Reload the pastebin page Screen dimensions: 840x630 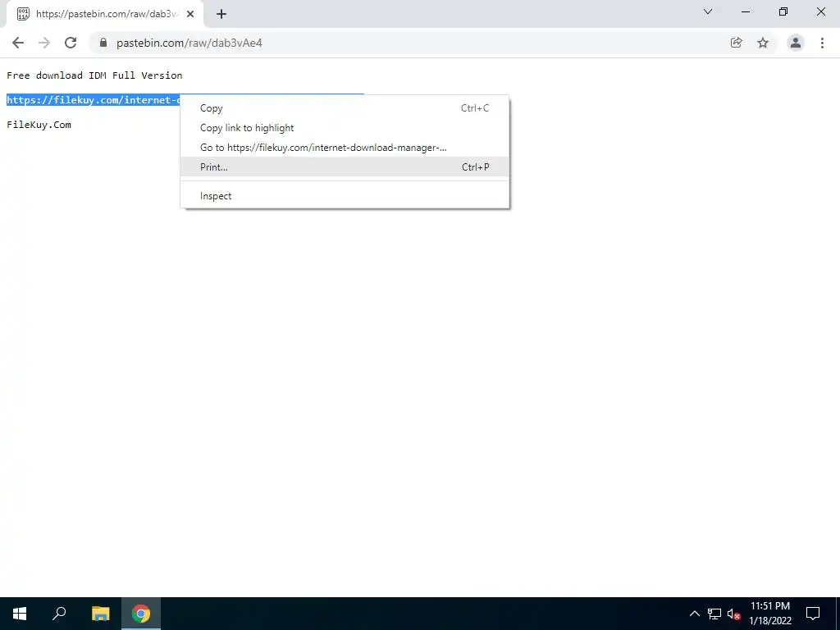[x=71, y=43]
